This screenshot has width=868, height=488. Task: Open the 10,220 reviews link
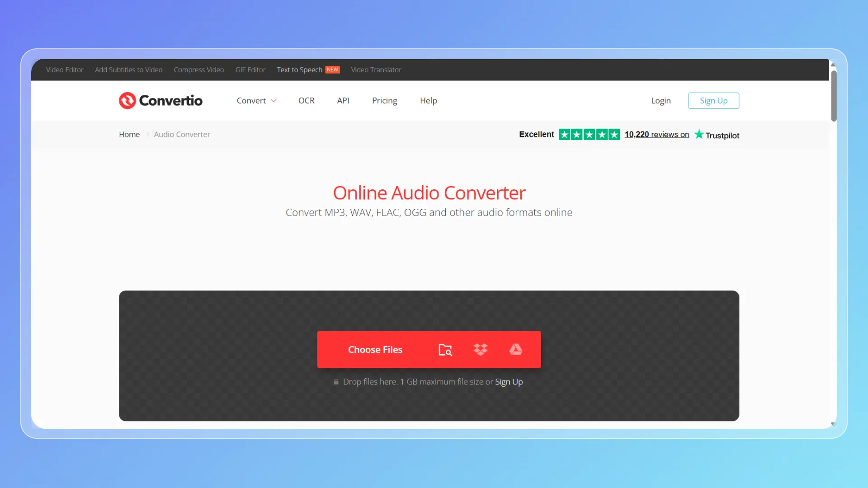point(657,134)
